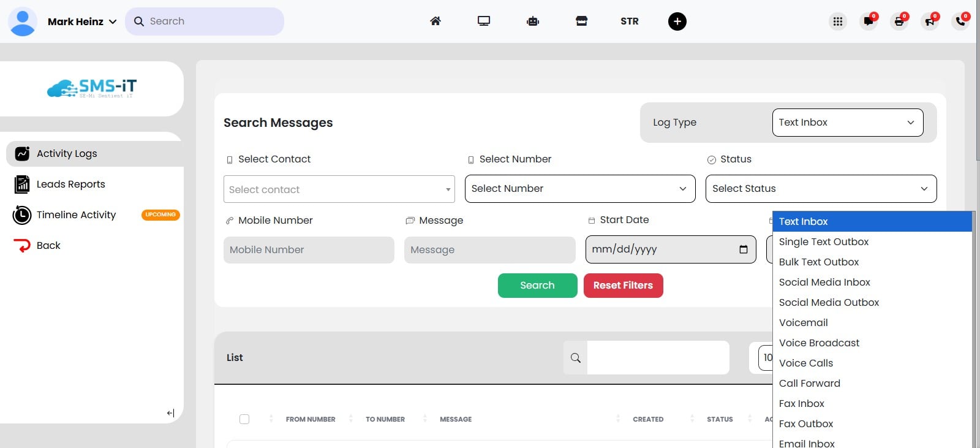Open Timeline Activity in sidebar
This screenshot has height=448, width=980.
76,215
